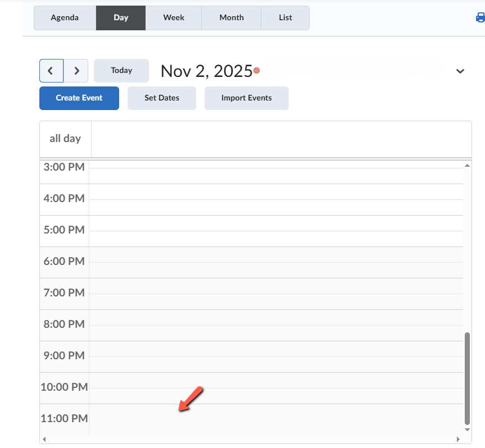Click the up arrow on the vertical scrollbar

466,164
